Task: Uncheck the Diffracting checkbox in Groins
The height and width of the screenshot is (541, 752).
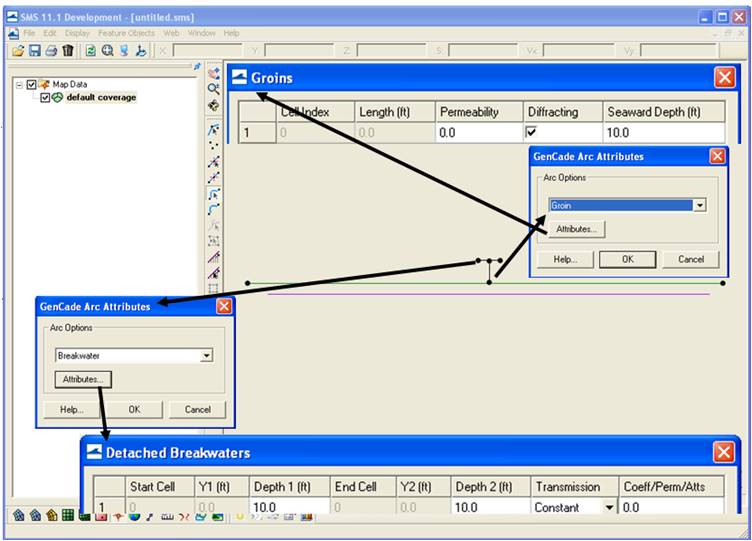Action: [531, 131]
